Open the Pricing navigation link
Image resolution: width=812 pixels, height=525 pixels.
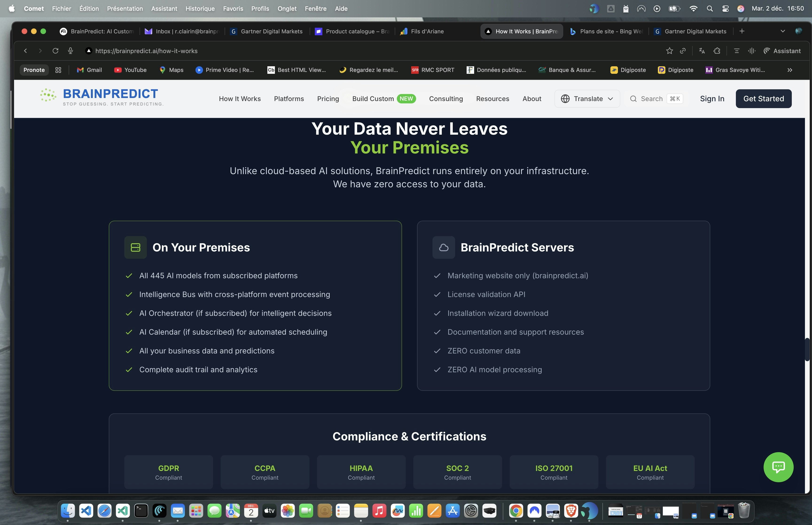pos(328,99)
